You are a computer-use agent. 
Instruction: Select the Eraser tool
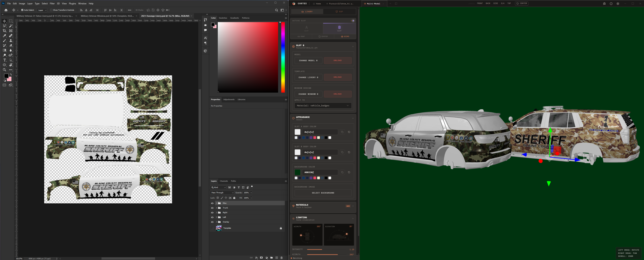tap(11, 46)
